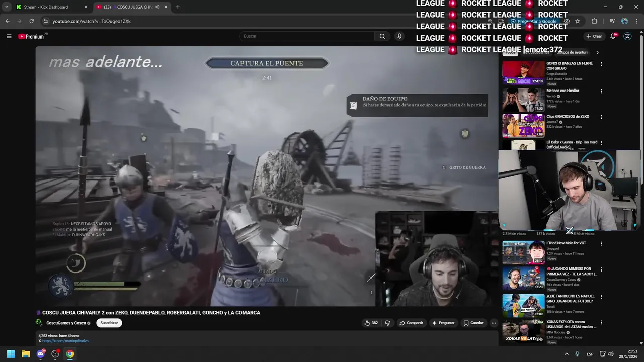Open Chrome extensions puzzle icon
This screenshot has width=644, height=362.
[595, 21]
